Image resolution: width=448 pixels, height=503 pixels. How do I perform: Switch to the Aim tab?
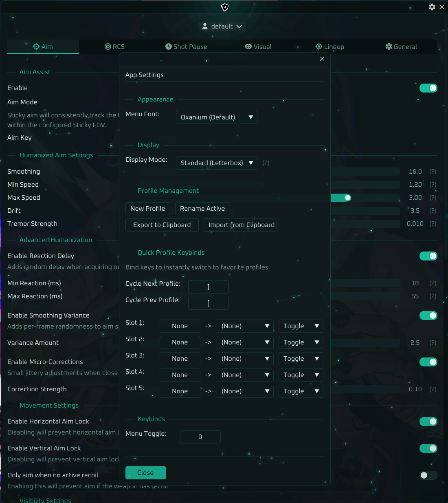43,46
